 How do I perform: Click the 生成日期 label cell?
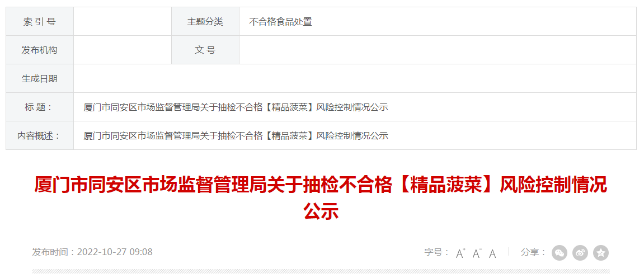[x=39, y=78]
